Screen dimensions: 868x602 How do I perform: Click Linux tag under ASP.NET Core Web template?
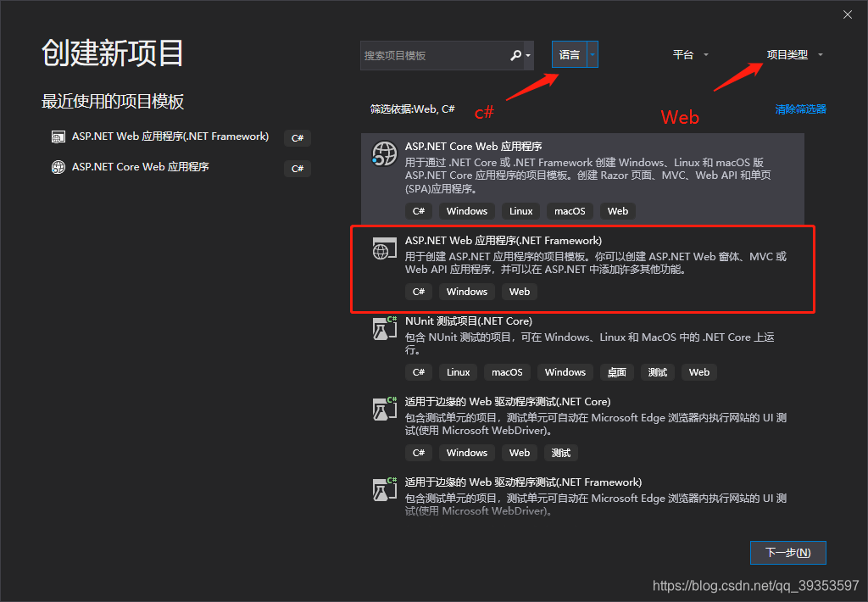pos(521,211)
